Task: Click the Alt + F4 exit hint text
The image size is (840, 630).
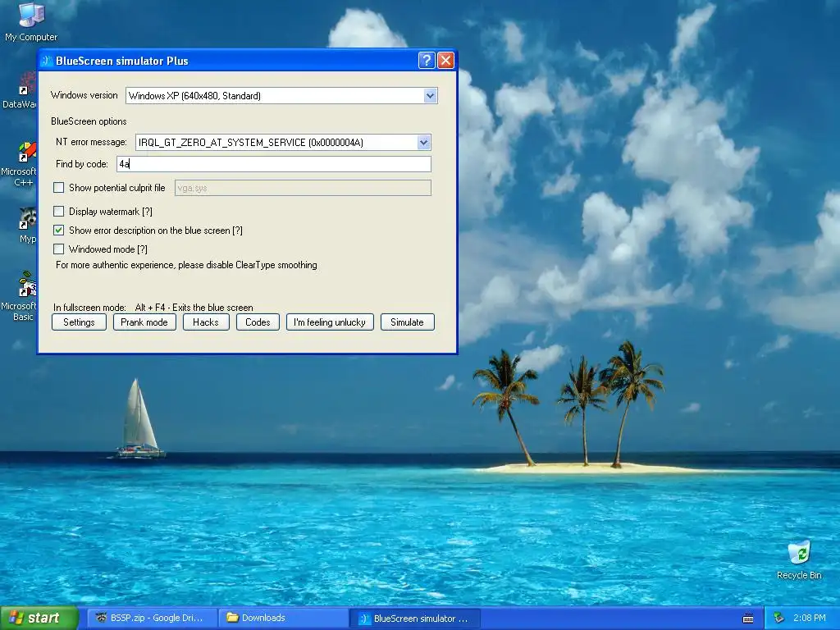Action: click(x=194, y=308)
